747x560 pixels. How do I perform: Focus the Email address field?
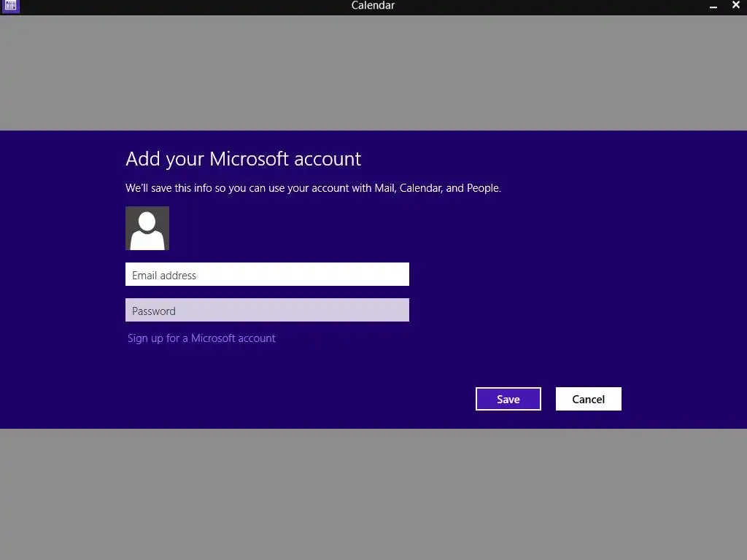267,274
